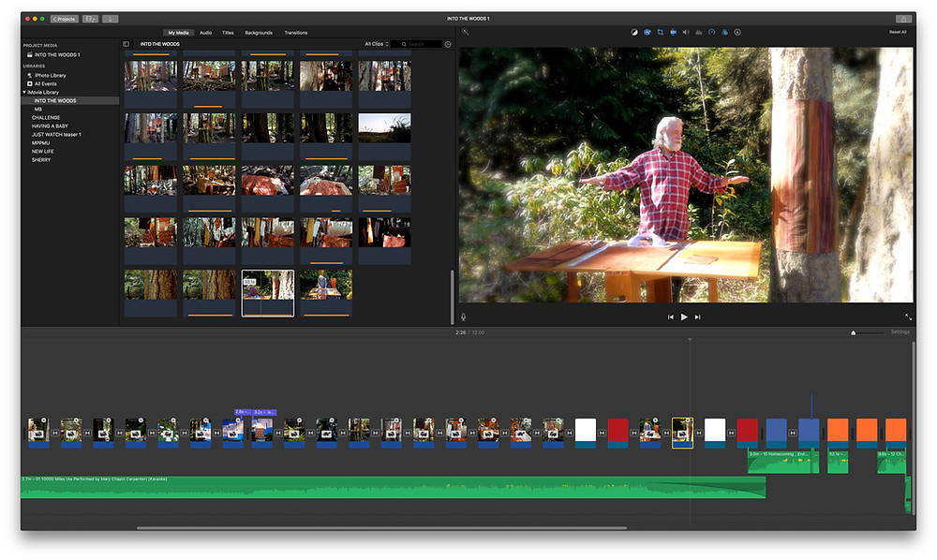Screen dimensions: 937x560
Task: Open the Volume speaker adjustment
Action: (686, 32)
